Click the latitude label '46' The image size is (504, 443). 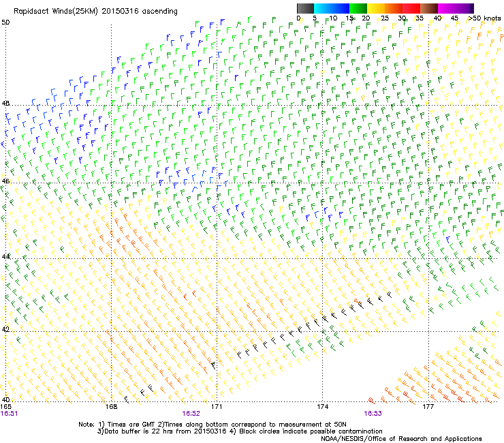5,181
